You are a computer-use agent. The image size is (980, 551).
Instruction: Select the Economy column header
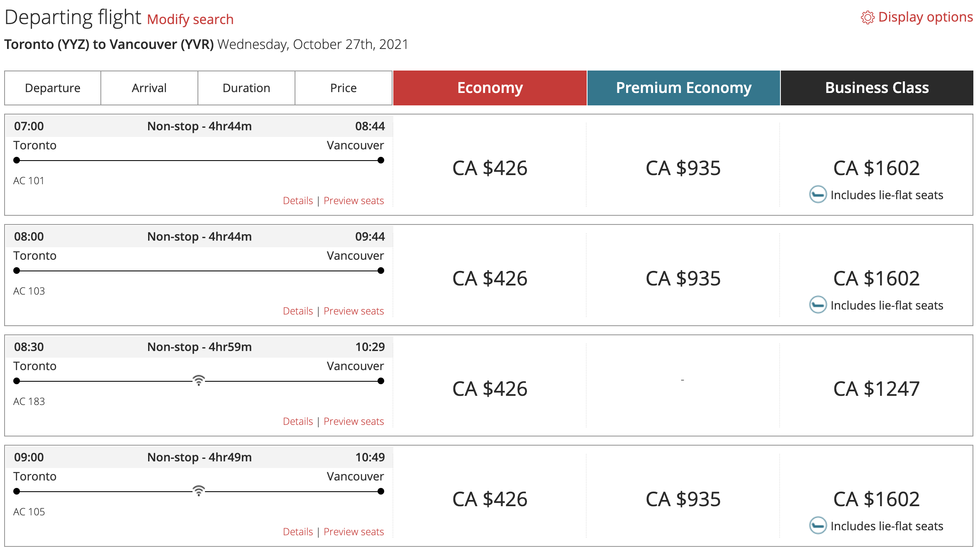[x=490, y=88]
